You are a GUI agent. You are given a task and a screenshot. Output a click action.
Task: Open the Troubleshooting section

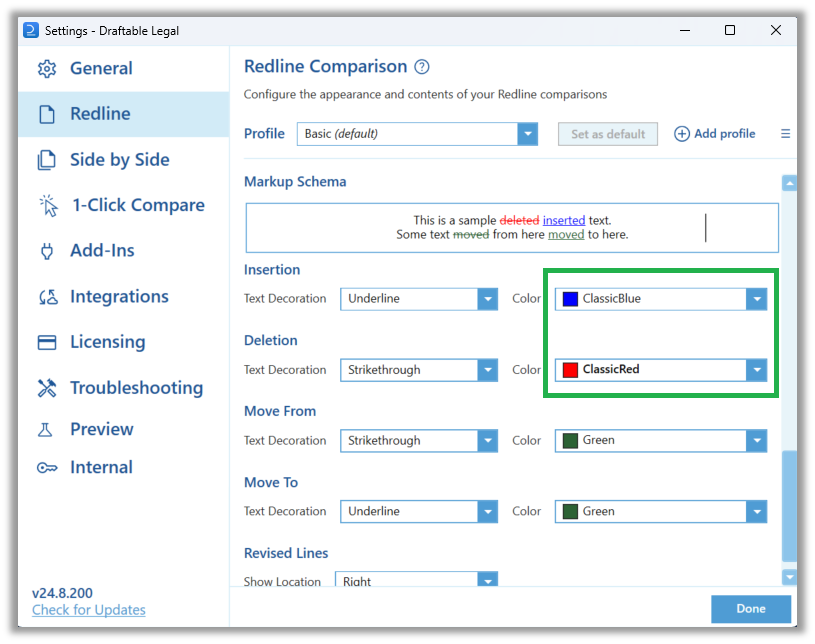124,388
